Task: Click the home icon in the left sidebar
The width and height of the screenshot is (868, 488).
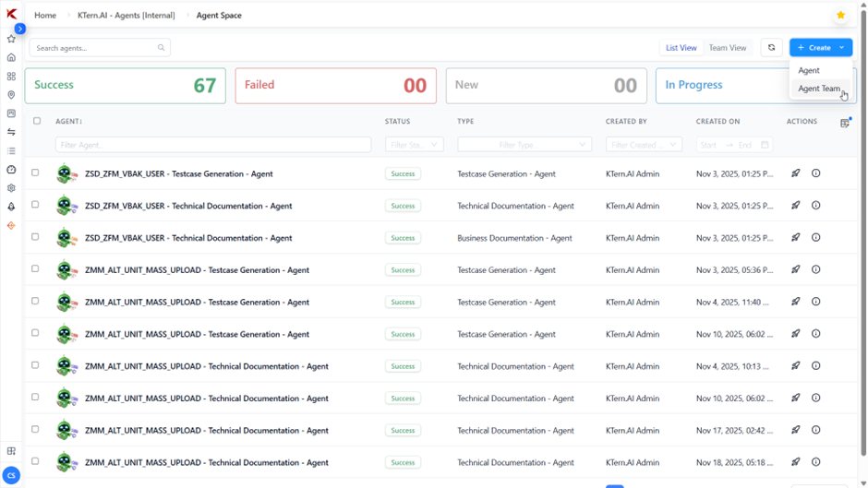Action: (11, 57)
